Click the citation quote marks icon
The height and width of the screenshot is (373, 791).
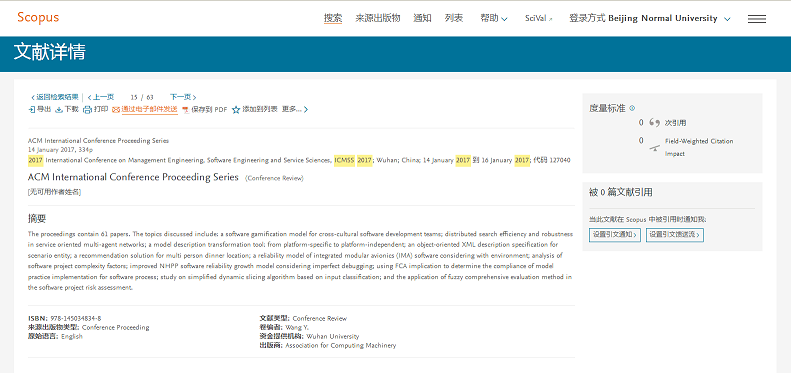(x=654, y=123)
